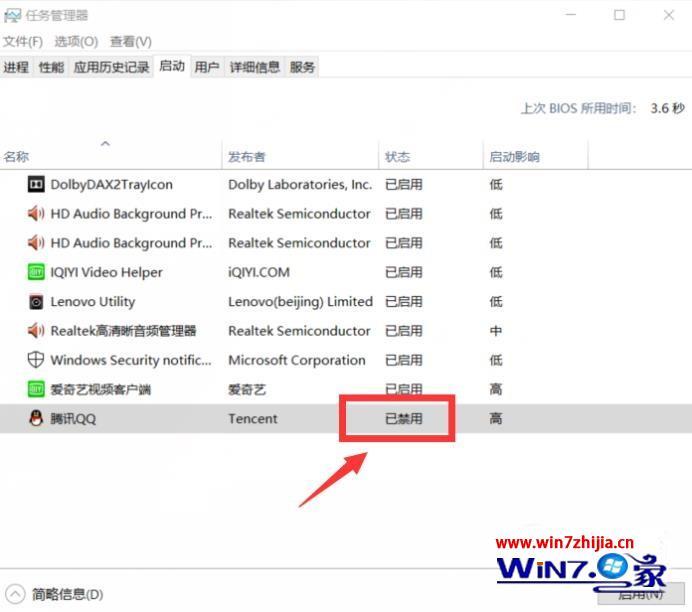
Task: Switch to the 性能 tab
Action: click(51, 67)
